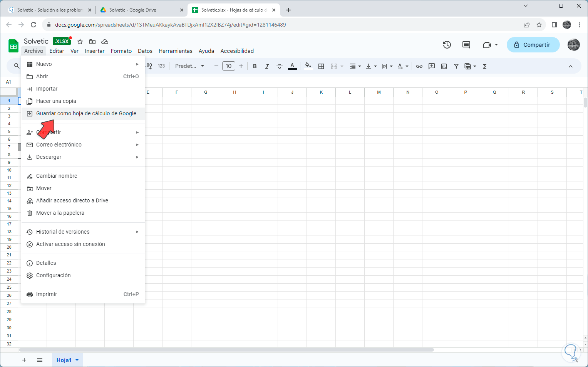Open the Google account avatar
The height and width of the screenshot is (367, 588).
point(574,45)
